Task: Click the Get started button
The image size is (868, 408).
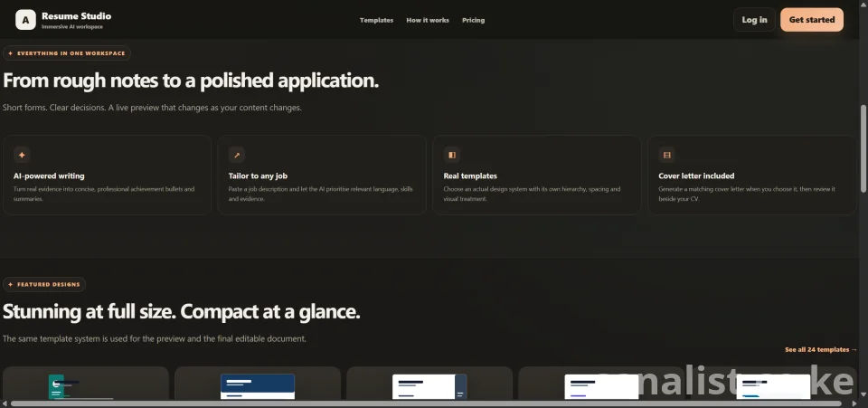Action: (x=812, y=20)
